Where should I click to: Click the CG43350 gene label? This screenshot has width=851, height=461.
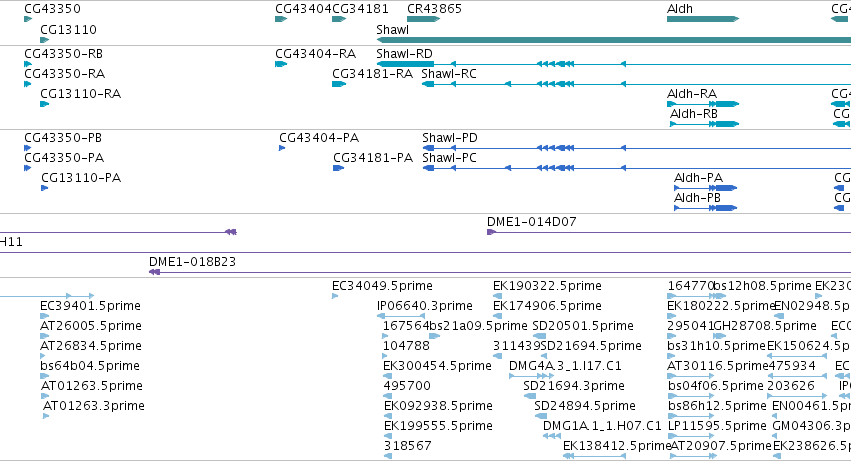point(53,9)
